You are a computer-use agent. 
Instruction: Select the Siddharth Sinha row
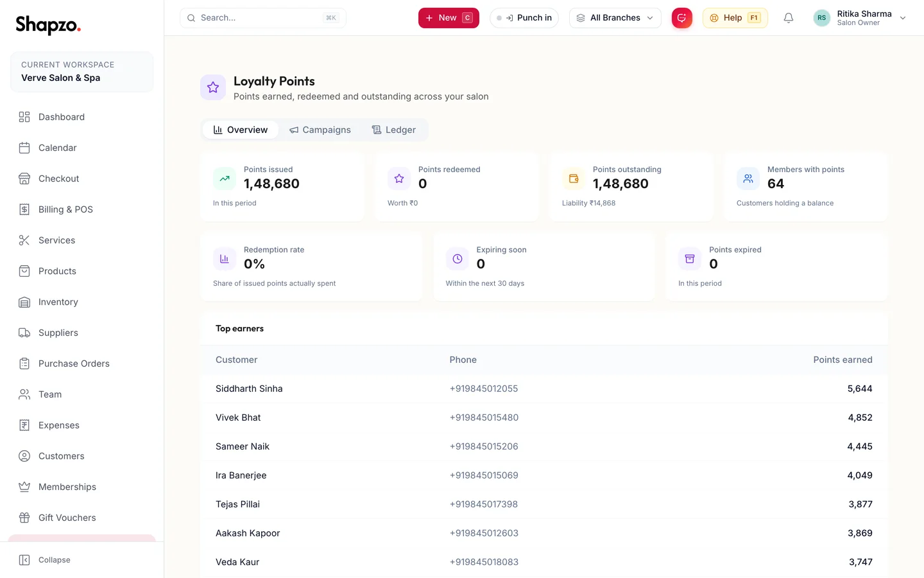click(x=544, y=389)
